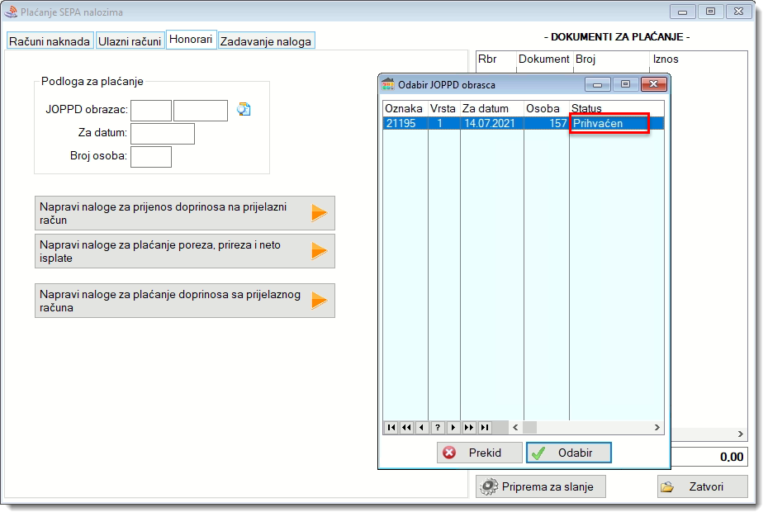Open the JOPPD obrazac lookup icon
The width and height of the screenshot is (768, 517).
(x=243, y=110)
